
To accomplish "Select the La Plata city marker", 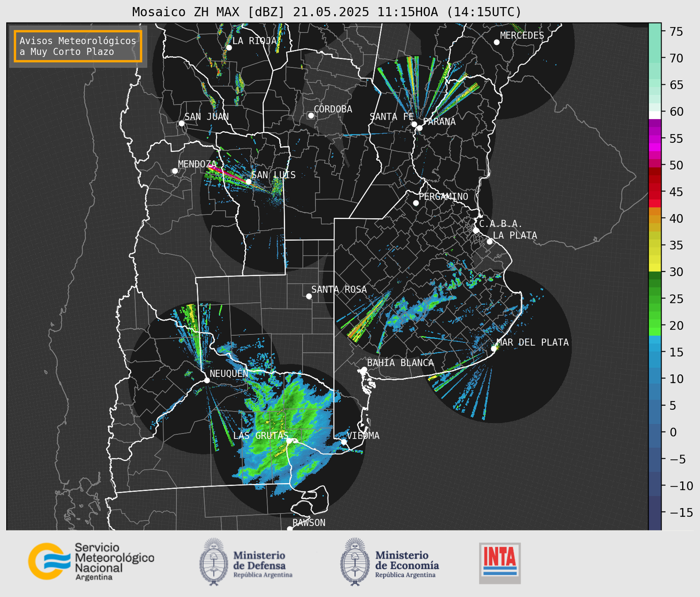I will pyautogui.click(x=490, y=242).
